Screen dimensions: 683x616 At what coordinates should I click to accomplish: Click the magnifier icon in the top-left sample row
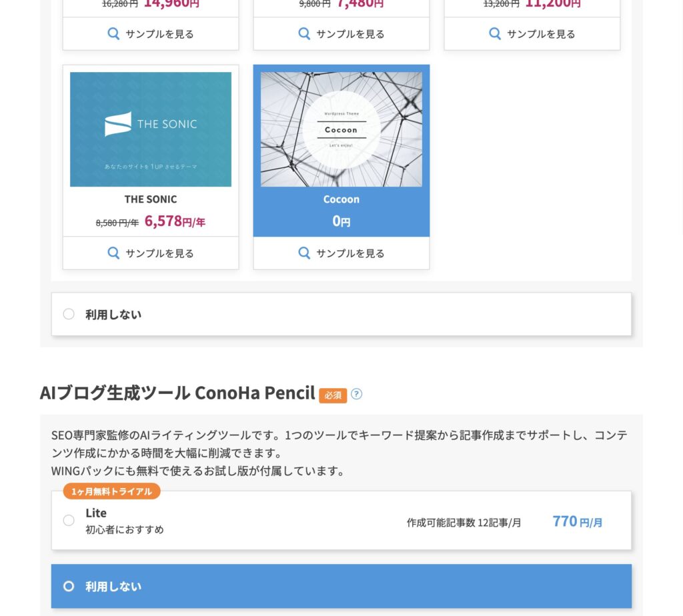pyautogui.click(x=113, y=33)
